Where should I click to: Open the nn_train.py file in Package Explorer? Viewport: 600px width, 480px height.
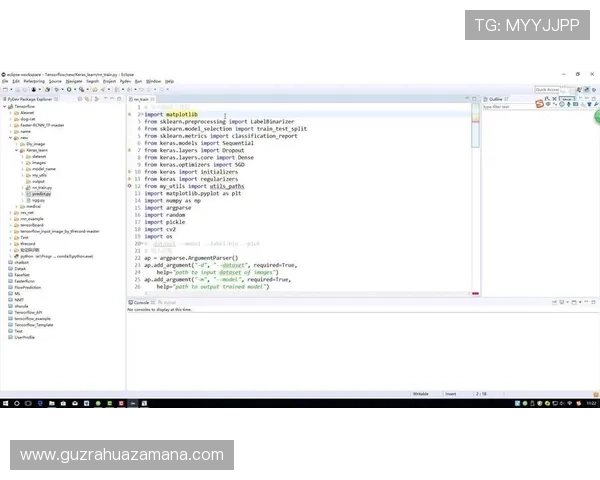click(x=40, y=187)
